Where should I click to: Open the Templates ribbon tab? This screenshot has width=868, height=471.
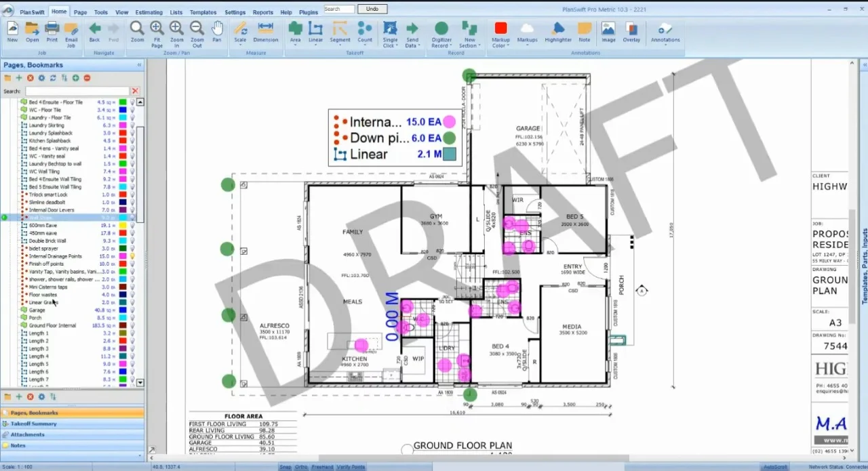203,12
